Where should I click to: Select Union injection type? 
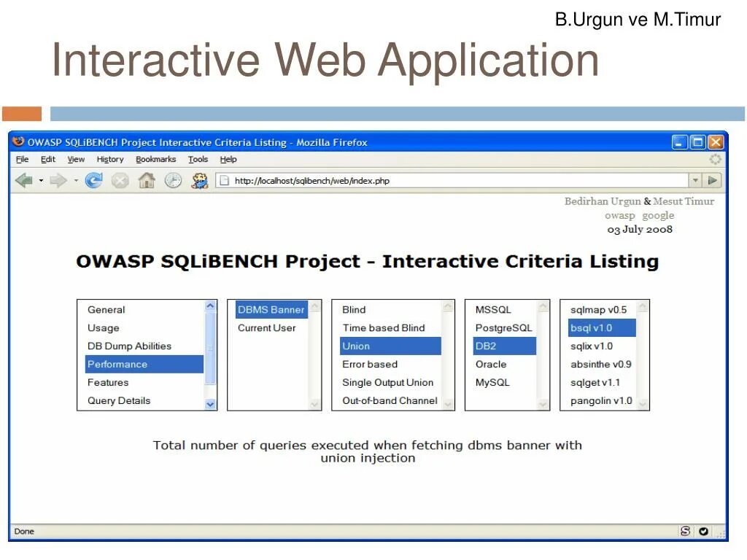click(391, 346)
